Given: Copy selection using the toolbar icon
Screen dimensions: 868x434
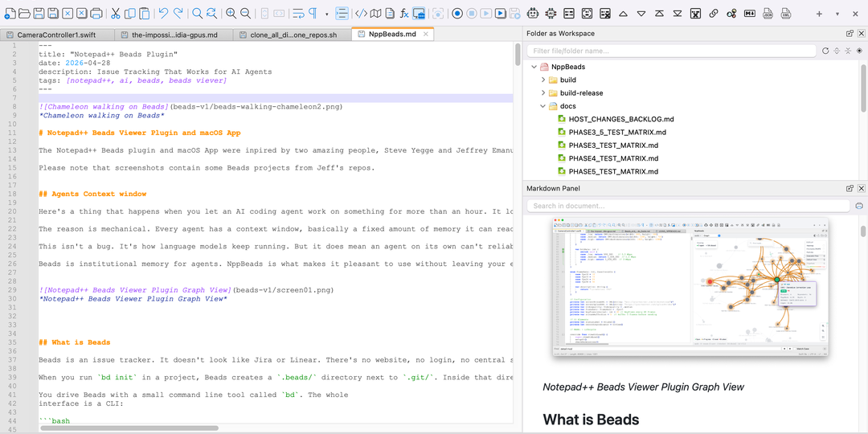Looking at the screenshot, I should (130, 14).
